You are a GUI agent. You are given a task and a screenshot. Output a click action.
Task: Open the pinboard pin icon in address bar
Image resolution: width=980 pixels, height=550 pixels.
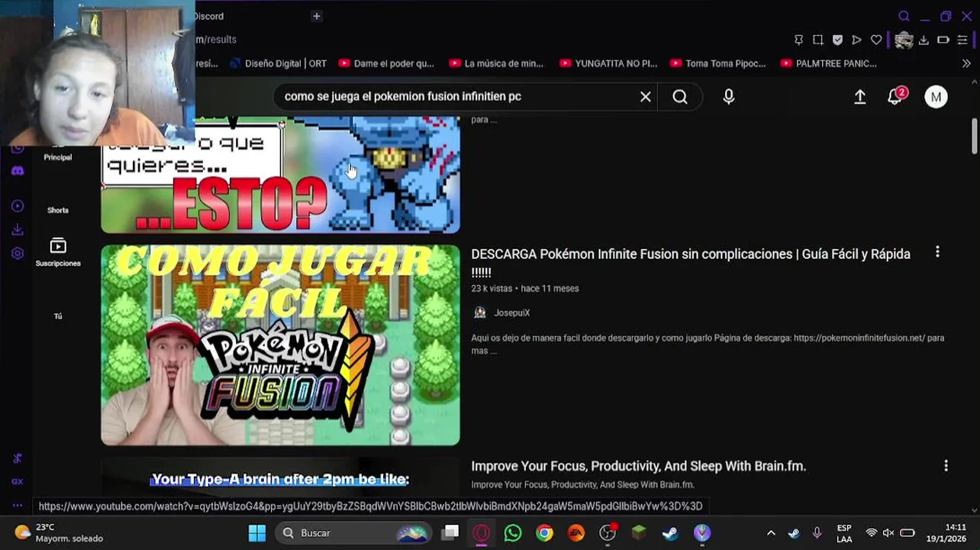[x=798, y=40]
